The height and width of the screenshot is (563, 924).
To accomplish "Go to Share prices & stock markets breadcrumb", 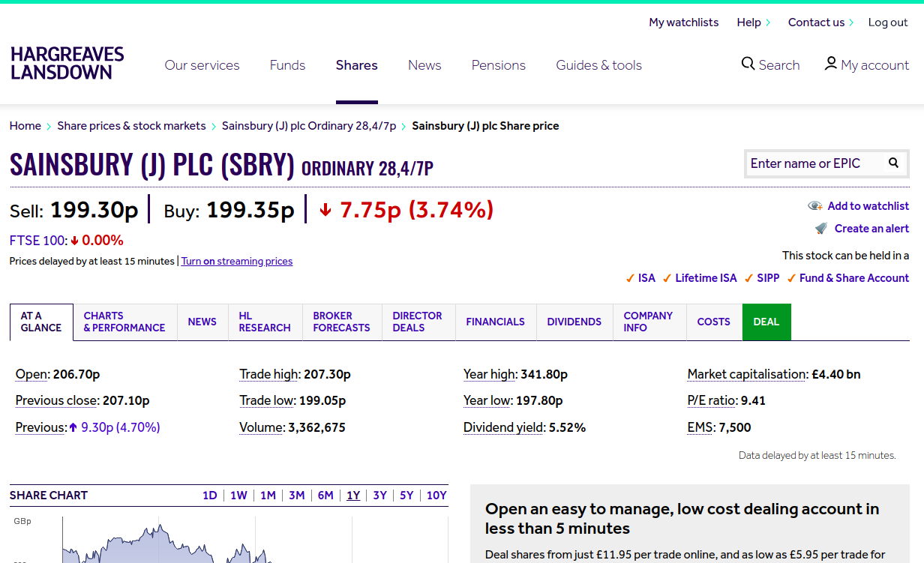I will pyautogui.click(x=131, y=126).
